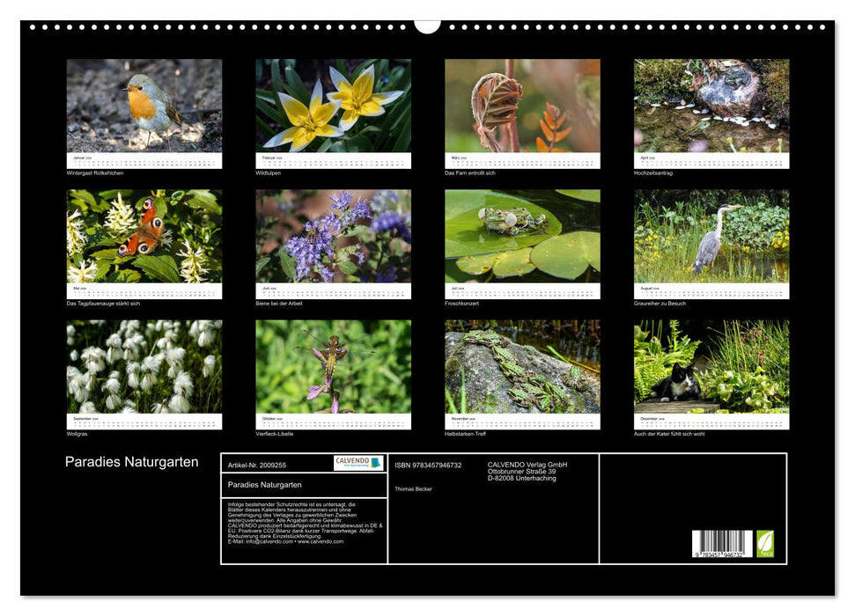Select the Graureiher zu Besuch heron thumbnail
Screen dimensions: 855x616
710,238
